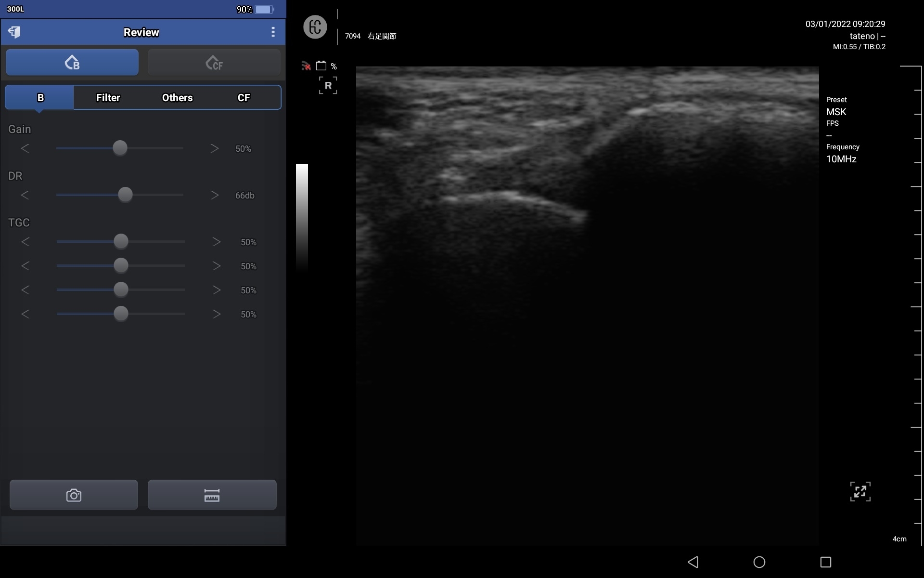Image resolution: width=924 pixels, height=578 pixels.
Task: Click the 7094 patient ID
Action: pyautogui.click(x=353, y=36)
